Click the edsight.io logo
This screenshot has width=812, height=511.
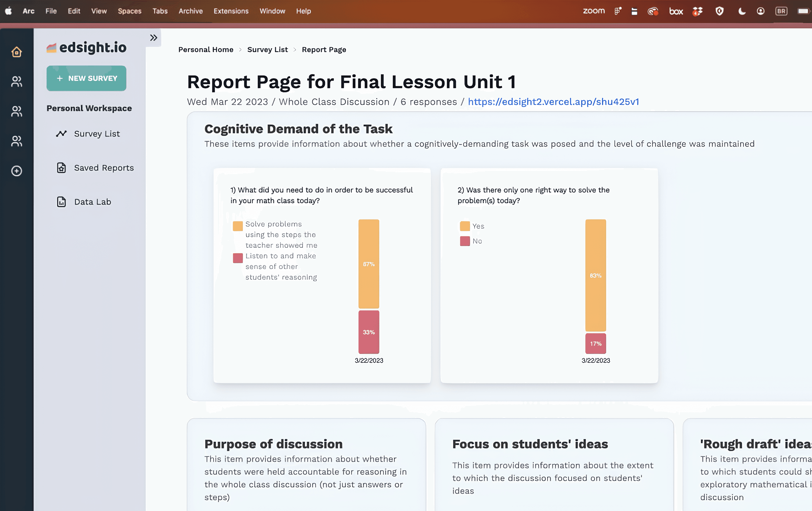coord(86,47)
